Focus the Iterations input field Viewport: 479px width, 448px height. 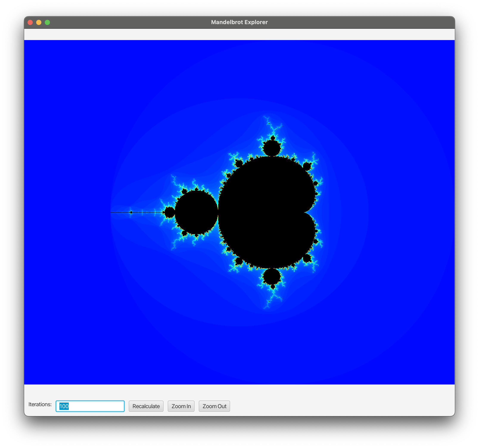(90, 406)
